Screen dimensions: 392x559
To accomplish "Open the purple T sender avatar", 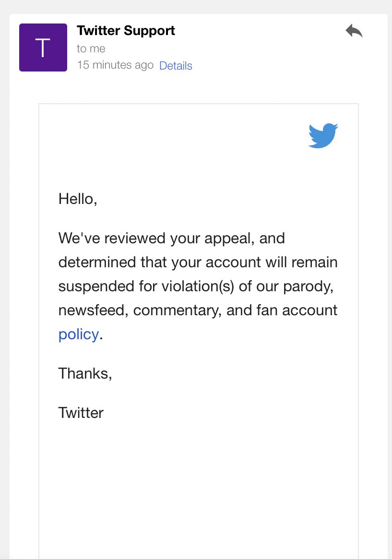I will coord(43,48).
